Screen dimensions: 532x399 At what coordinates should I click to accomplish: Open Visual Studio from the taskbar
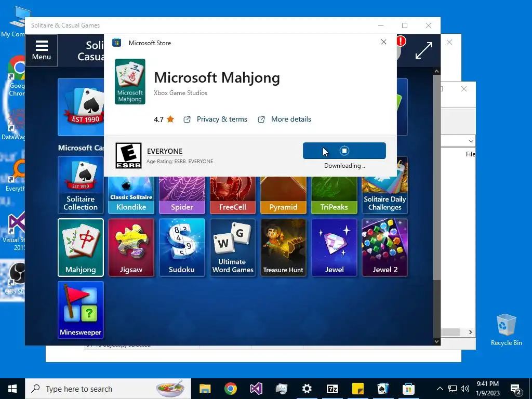click(x=256, y=389)
